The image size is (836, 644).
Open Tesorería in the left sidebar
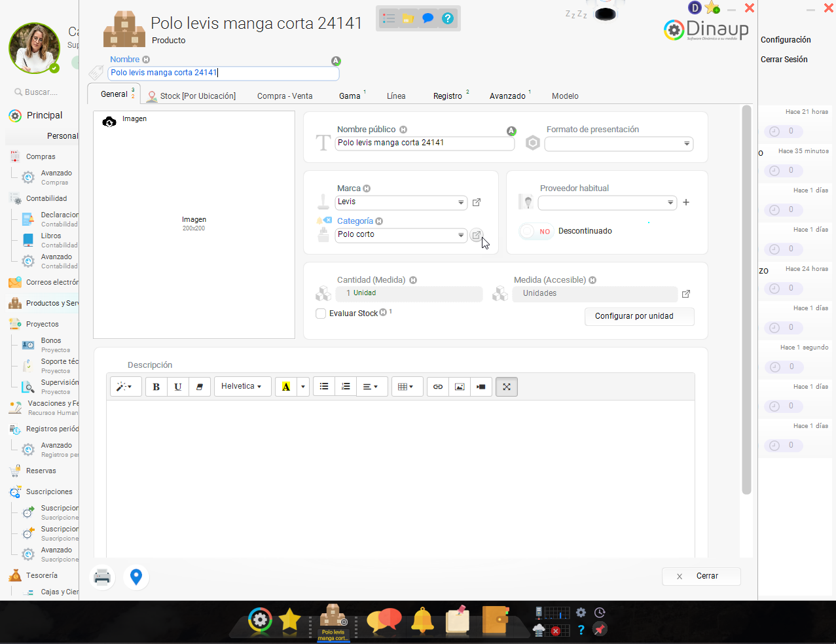42,576
